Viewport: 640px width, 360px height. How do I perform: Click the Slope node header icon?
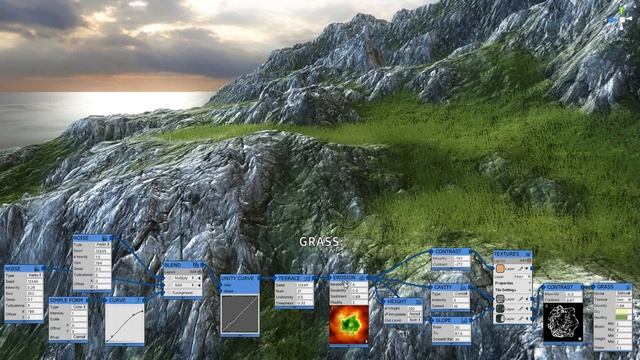[464, 320]
